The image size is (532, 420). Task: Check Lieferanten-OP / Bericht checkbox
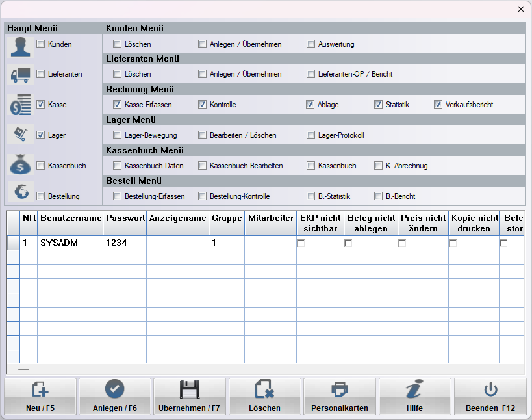[x=310, y=73]
